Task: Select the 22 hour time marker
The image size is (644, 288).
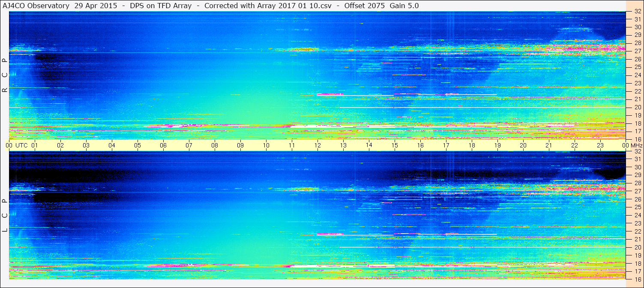Action: tap(575, 145)
